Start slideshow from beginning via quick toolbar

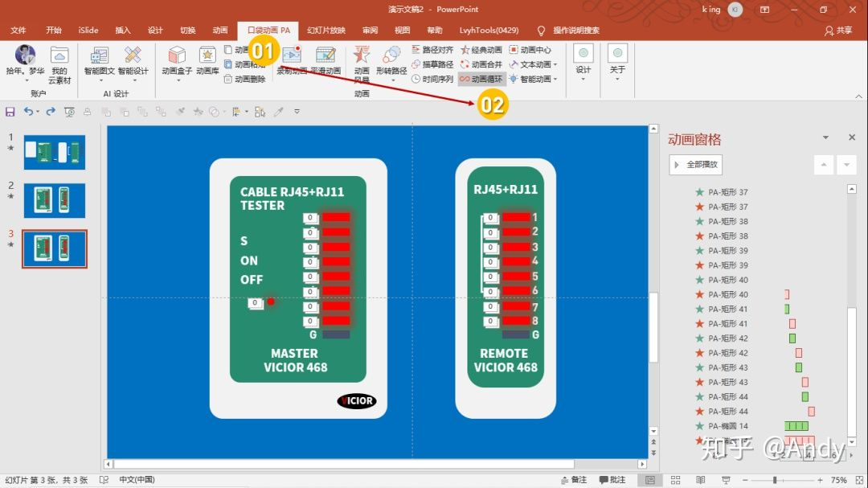coord(70,112)
